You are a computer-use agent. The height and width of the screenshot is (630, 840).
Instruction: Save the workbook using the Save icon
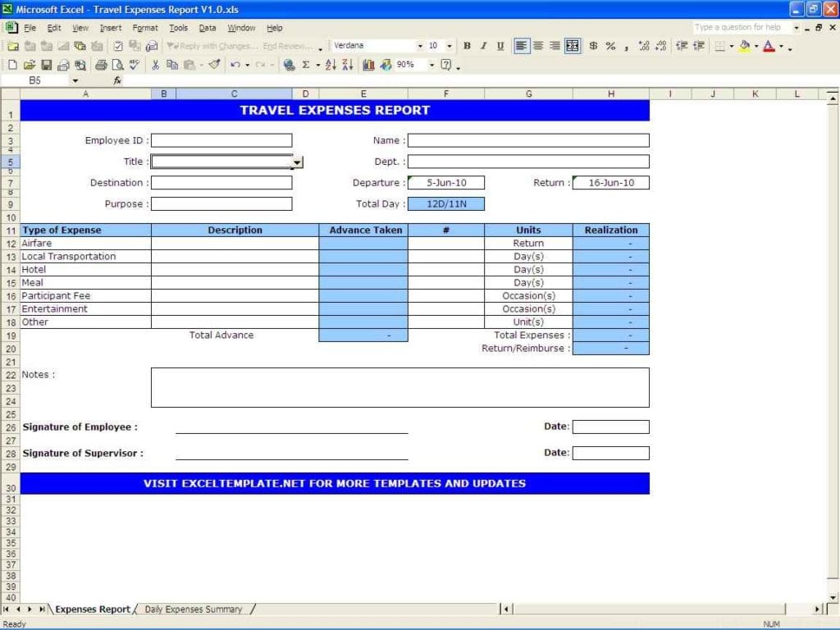click(46, 64)
